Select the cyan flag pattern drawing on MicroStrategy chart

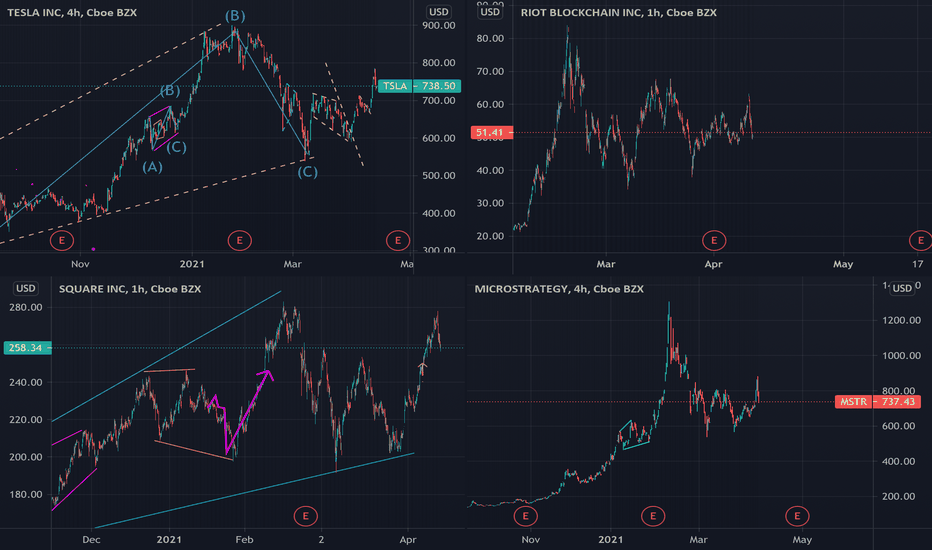(x=635, y=435)
